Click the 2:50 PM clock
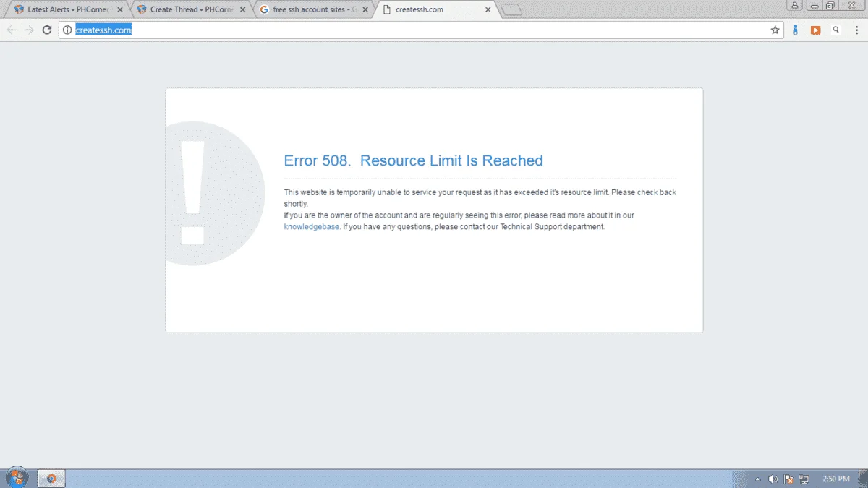Screen dimensions: 868x488 point(836,479)
